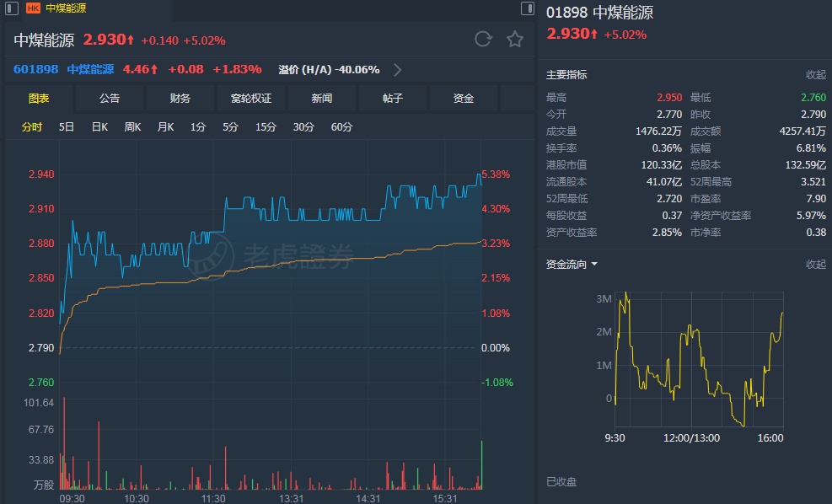Select 周K chart period

132,126
